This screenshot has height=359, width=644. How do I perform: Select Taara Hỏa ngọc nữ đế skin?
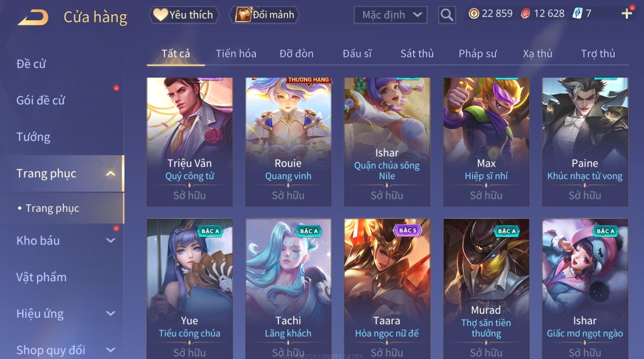coord(387,289)
